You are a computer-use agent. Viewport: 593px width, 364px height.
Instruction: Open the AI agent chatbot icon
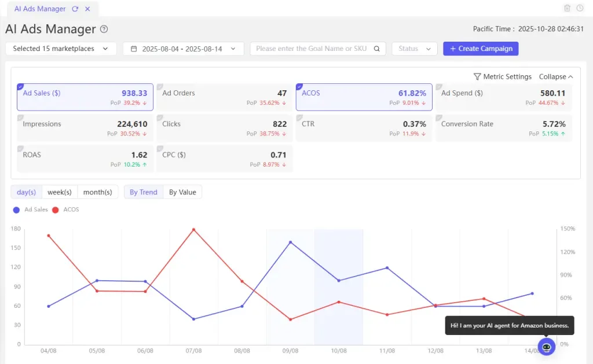tap(547, 347)
